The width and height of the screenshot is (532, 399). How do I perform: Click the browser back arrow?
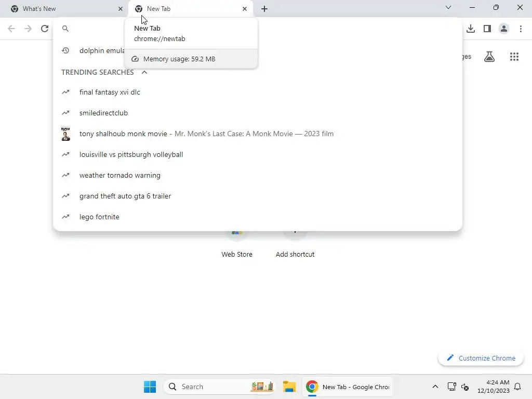(11, 29)
